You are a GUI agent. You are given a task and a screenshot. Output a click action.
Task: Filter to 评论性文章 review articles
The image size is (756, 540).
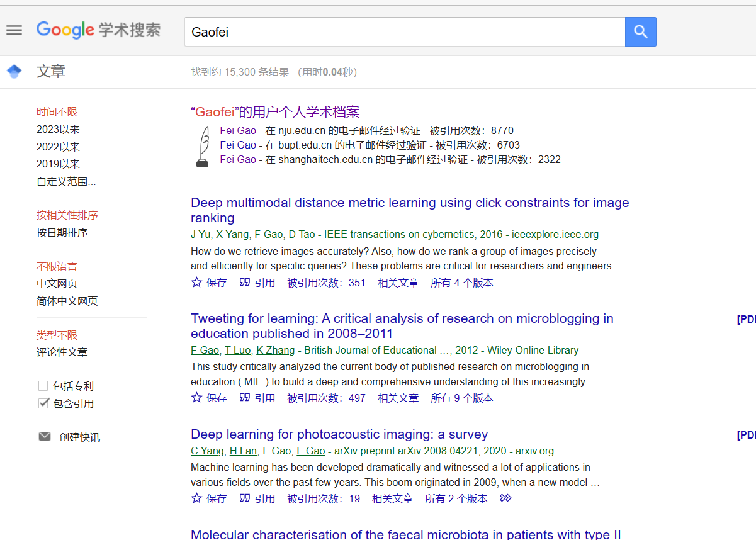(62, 352)
